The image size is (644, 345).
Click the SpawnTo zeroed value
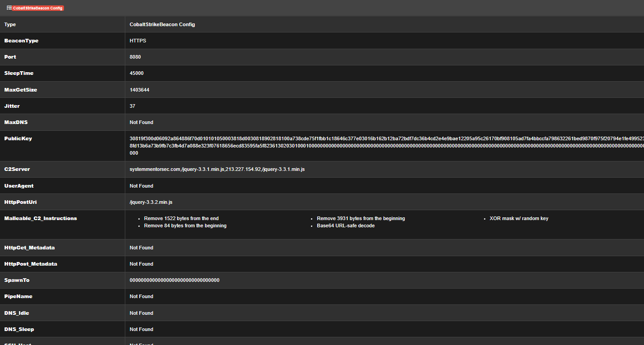[174, 280]
